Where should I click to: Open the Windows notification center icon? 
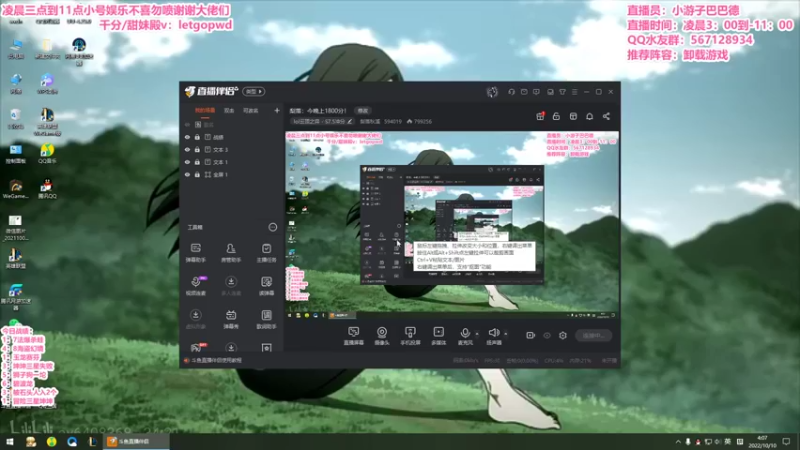[x=786, y=441]
